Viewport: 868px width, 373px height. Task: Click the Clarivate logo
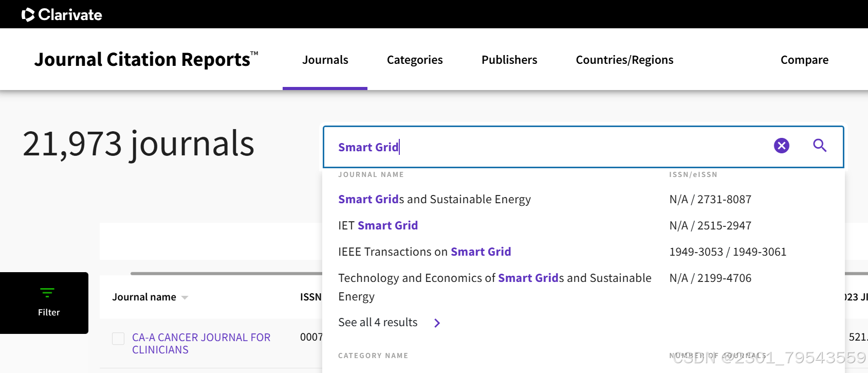(x=62, y=14)
